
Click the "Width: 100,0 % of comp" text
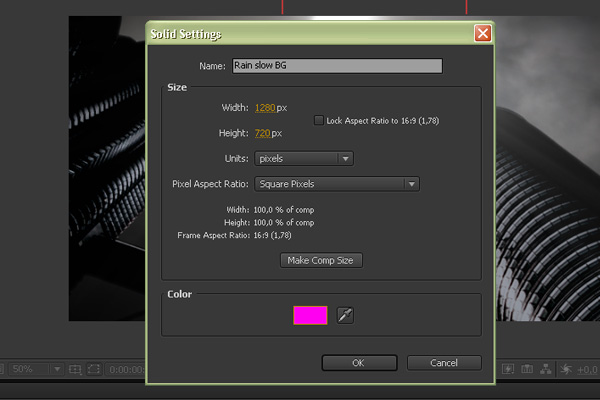[270, 210]
